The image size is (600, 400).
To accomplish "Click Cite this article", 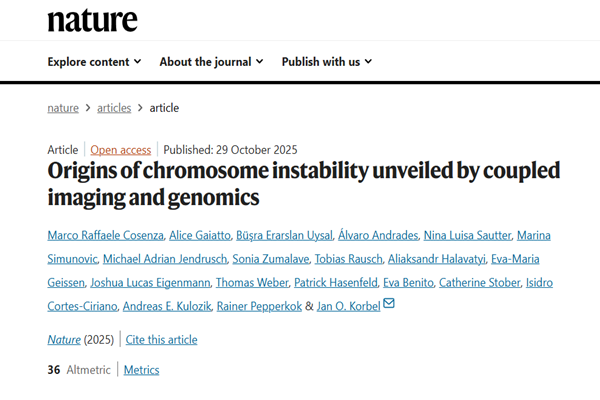I will (x=162, y=339).
